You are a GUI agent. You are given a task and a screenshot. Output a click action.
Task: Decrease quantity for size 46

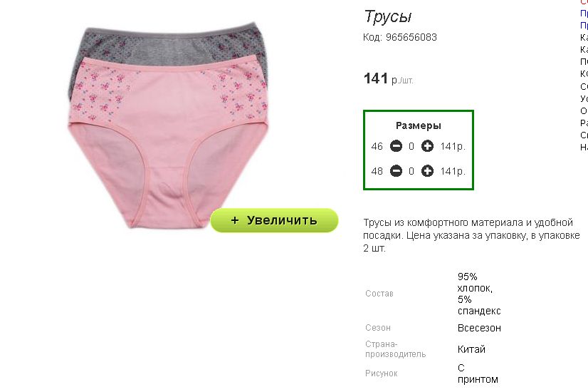396,146
